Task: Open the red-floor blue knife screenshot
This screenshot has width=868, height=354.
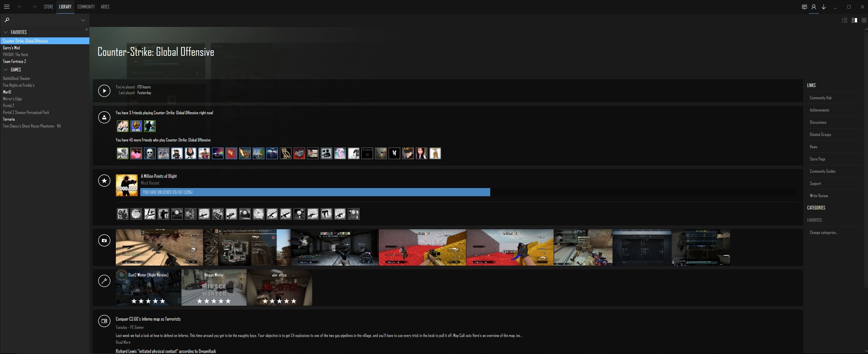Action: tap(510, 247)
